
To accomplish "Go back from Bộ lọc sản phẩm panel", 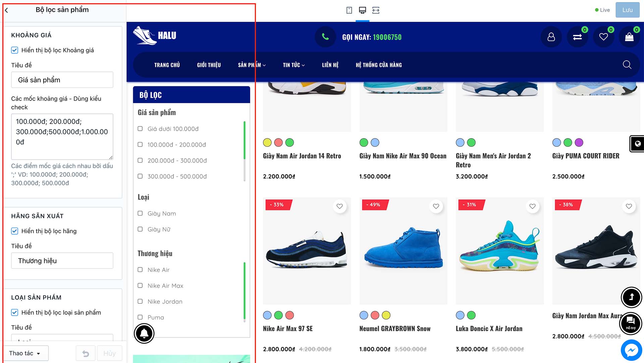I will [x=6, y=10].
